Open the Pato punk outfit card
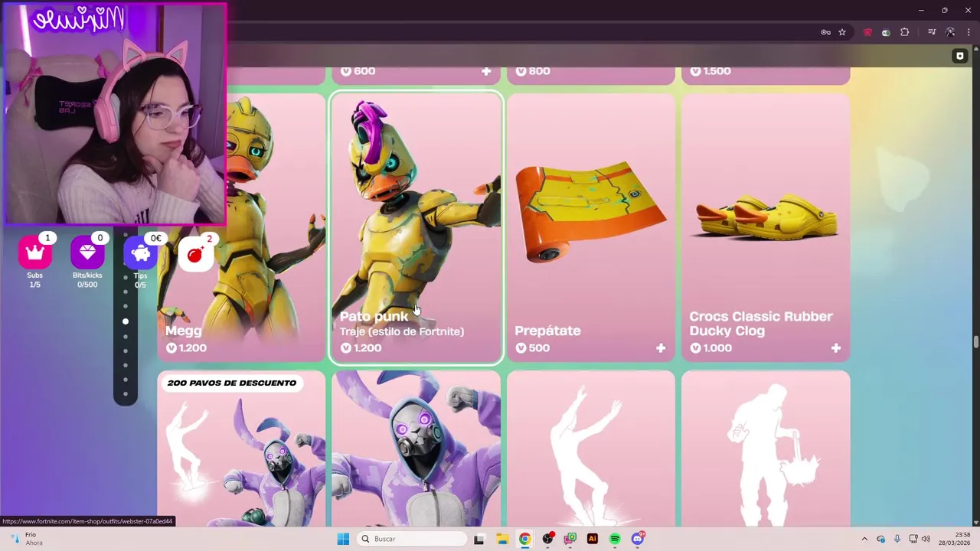The height and width of the screenshot is (551, 980). [x=416, y=227]
